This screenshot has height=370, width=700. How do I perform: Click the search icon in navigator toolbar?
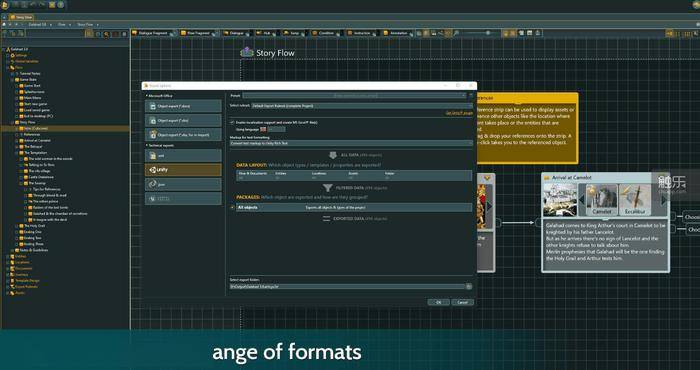click(106, 34)
